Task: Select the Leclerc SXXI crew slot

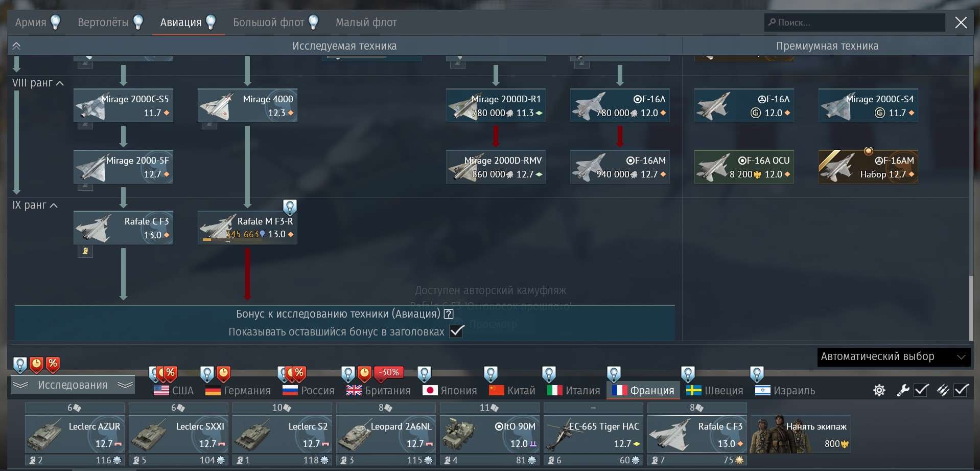Action: [x=178, y=434]
